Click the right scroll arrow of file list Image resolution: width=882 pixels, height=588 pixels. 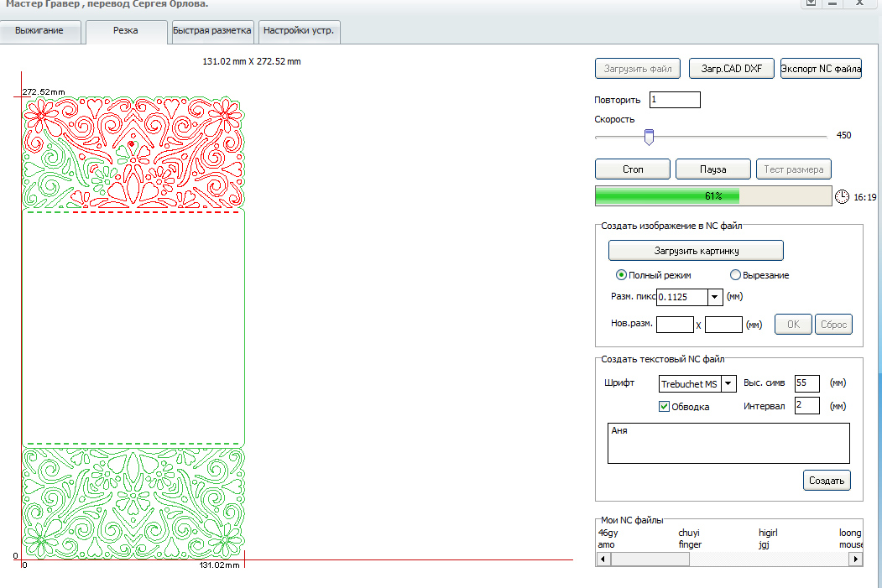click(x=855, y=559)
